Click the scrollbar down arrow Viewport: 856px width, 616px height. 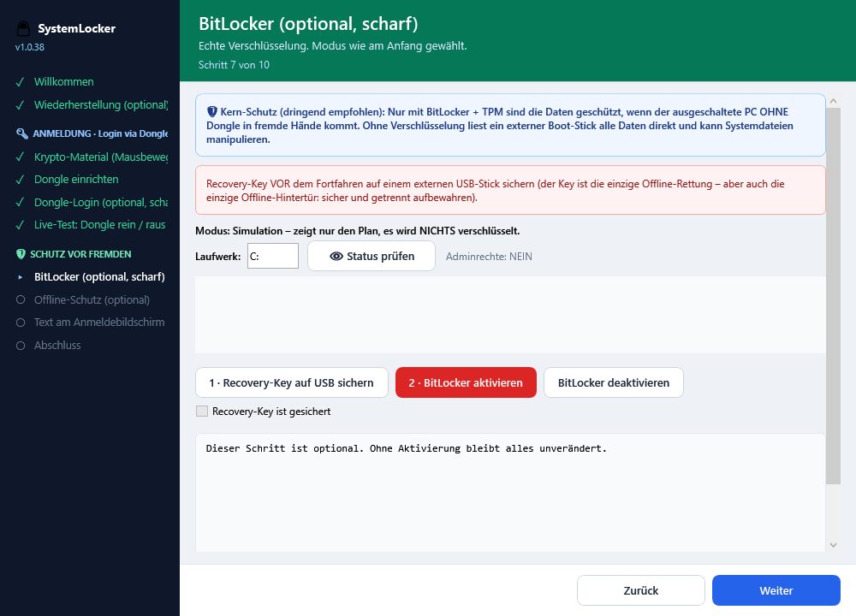pyautogui.click(x=833, y=544)
